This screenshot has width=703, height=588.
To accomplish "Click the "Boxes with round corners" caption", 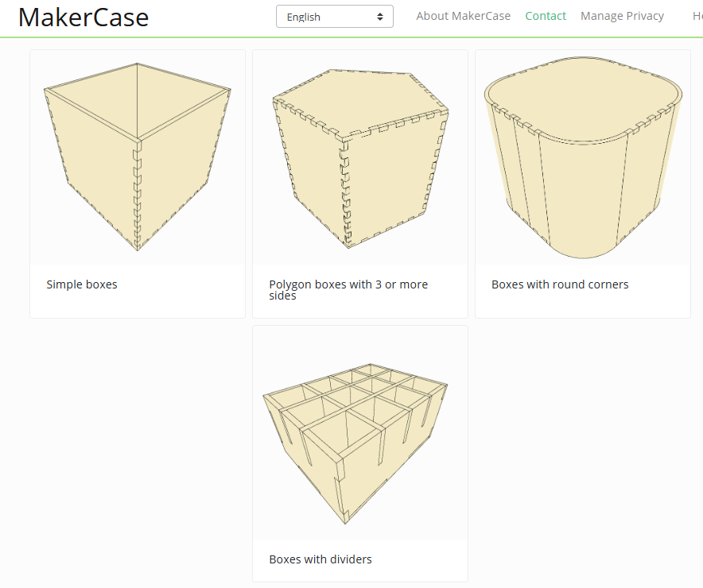I will (x=560, y=284).
